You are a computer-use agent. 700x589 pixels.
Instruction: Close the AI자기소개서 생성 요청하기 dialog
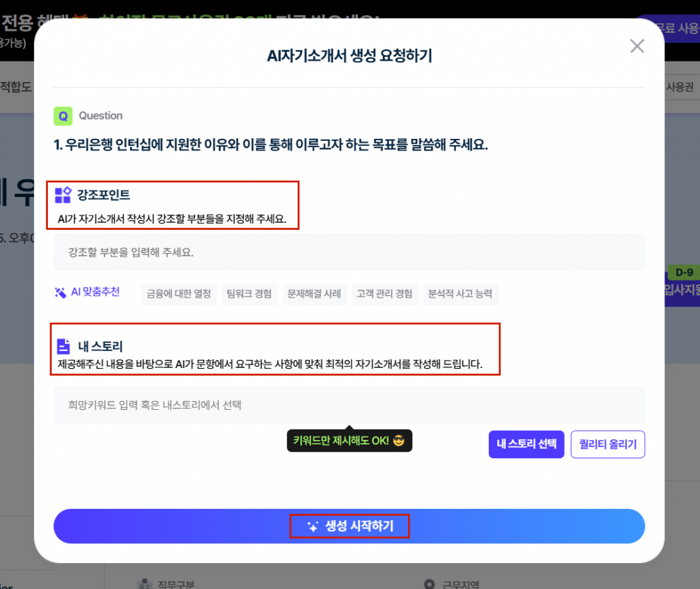point(636,46)
